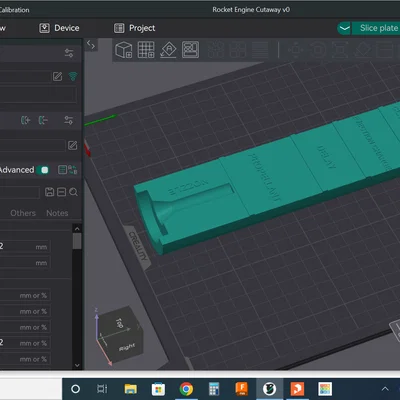The image size is (400, 400).
Task: Edit the printer preset
Action: pyautogui.click(x=57, y=76)
